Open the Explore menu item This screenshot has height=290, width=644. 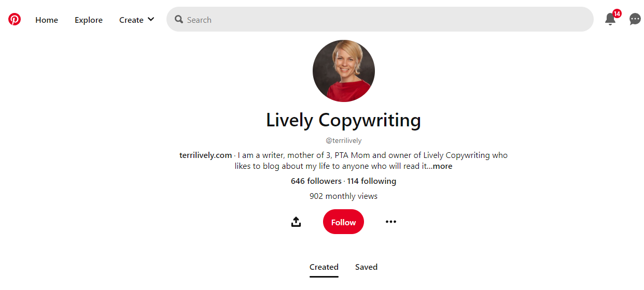[x=89, y=20]
